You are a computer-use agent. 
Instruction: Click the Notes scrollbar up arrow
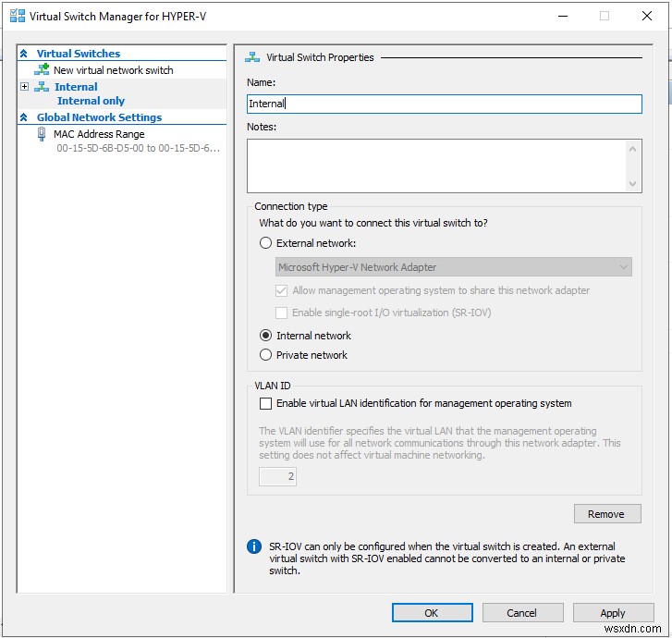632,149
